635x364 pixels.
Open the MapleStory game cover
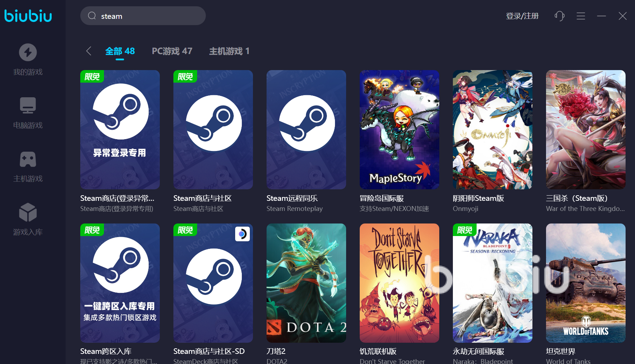point(399,130)
